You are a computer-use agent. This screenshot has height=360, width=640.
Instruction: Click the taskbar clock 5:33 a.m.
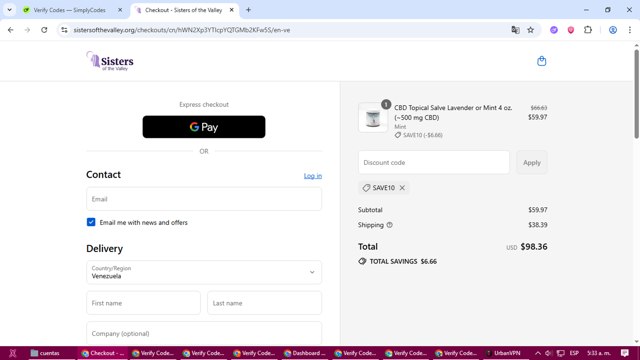[x=599, y=353]
